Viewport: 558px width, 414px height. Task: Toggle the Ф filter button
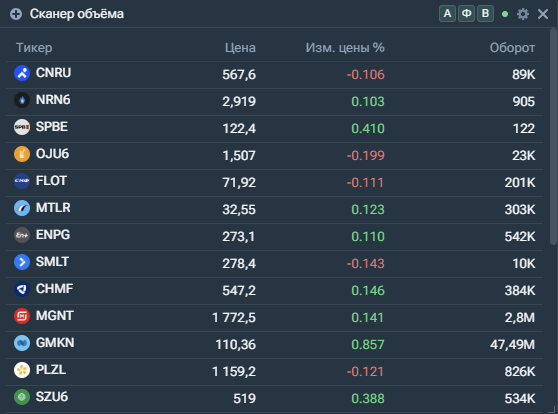[x=466, y=14]
